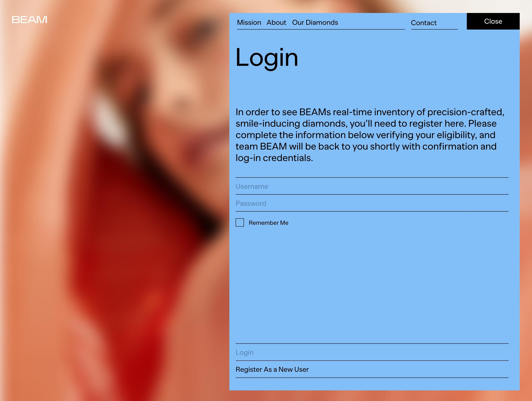Click the Mission navigation link
Screen dimensions: 532x401
[x=249, y=22]
